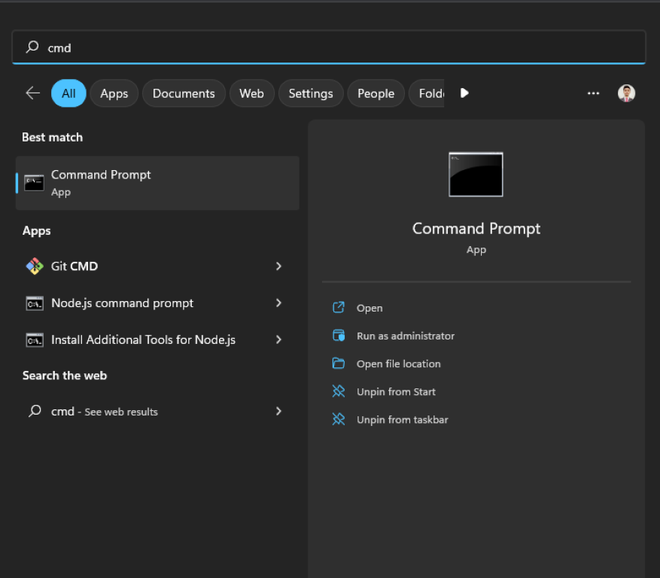The height and width of the screenshot is (578, 660).
Task: Expand Node.js command prompt chevron
Action: [x=278, y=303]
